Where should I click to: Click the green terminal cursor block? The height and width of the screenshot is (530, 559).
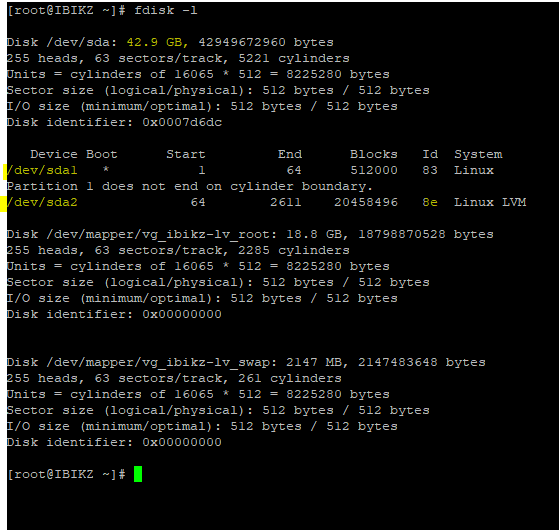138,474
